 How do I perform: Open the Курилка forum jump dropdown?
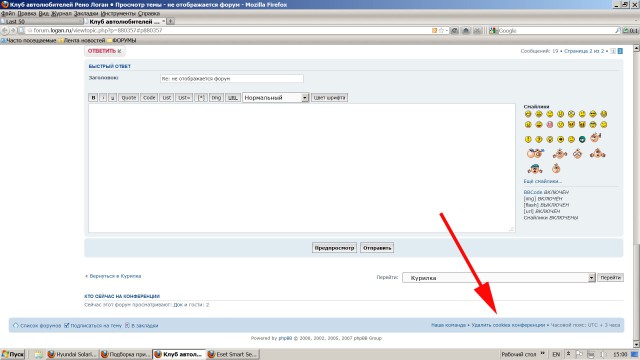(x=498, y=278)
